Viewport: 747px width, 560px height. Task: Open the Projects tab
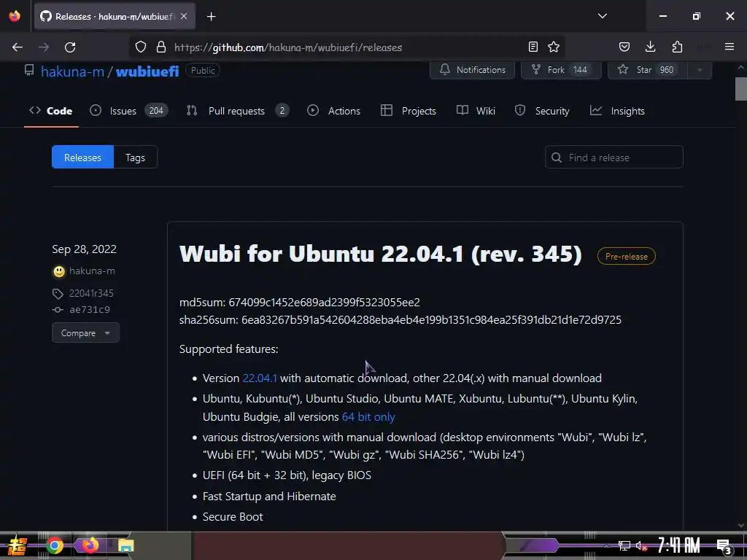tap(409, 111)
